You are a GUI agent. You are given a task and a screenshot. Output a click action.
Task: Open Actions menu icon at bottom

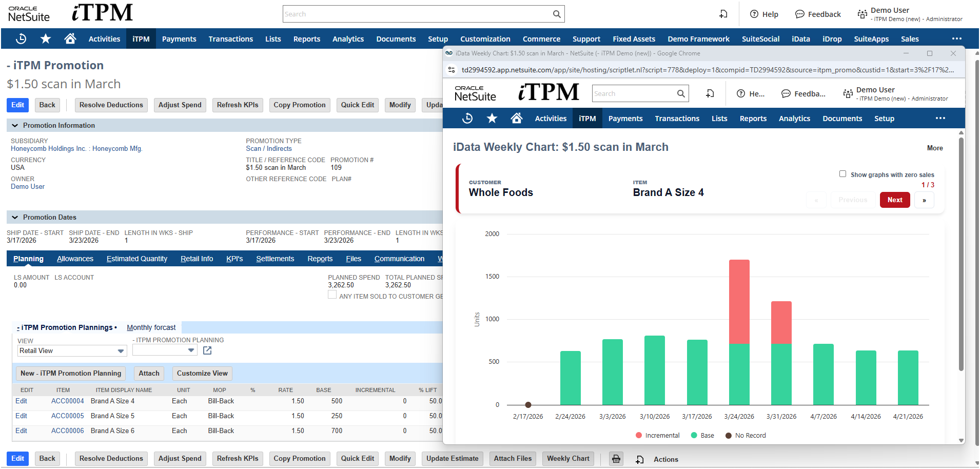click(x=640, y=459)
